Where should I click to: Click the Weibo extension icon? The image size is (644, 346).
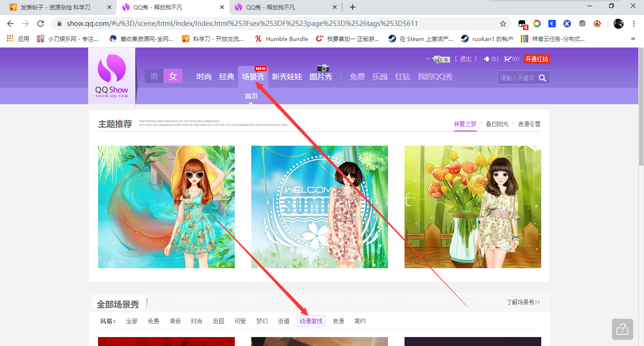click(x=597, y=24)
